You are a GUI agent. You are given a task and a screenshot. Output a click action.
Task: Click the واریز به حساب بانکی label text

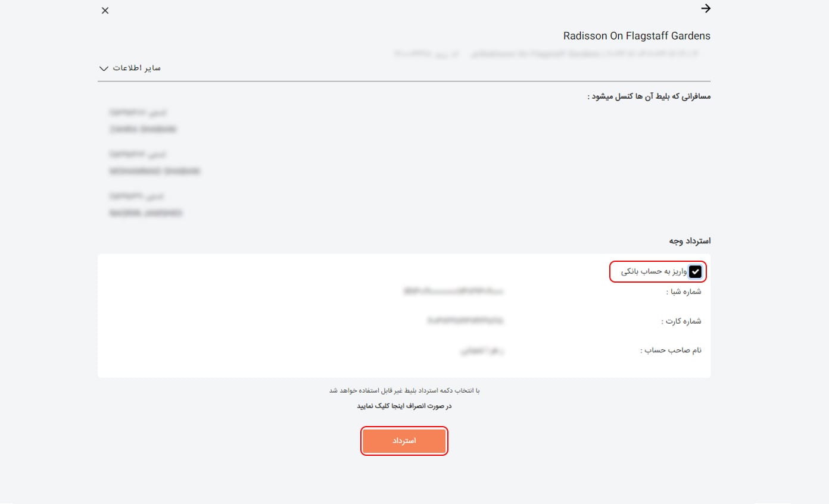[x=654, y=272]
